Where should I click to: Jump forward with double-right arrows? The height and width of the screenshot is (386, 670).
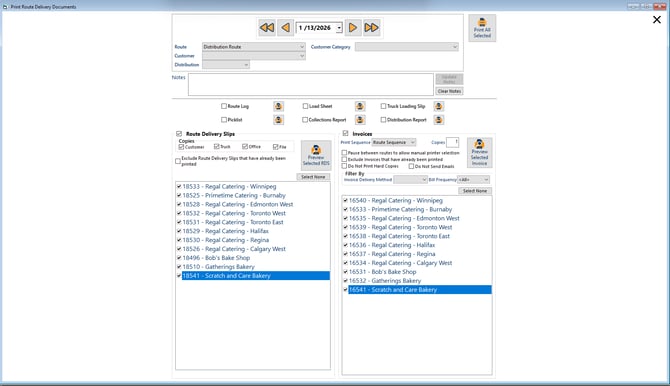click(x=371, y=28)
